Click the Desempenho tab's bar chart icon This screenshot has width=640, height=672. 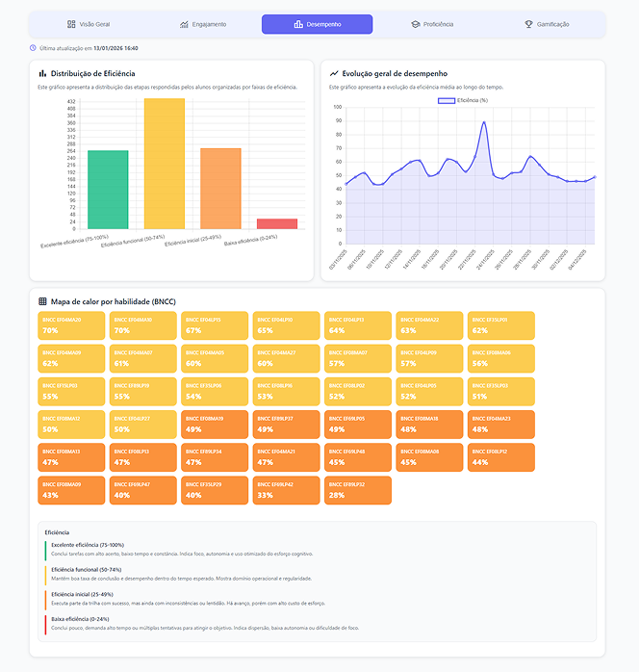(298, 24)
